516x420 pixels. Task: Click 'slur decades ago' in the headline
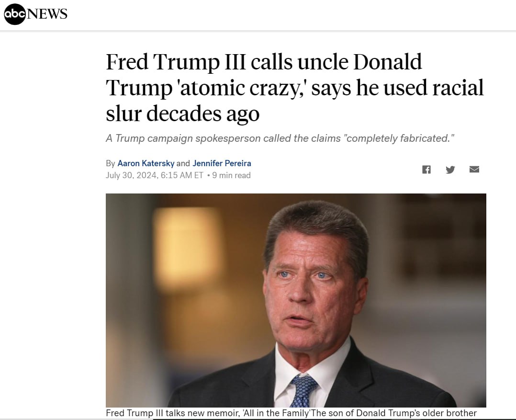tap(183, 114)
